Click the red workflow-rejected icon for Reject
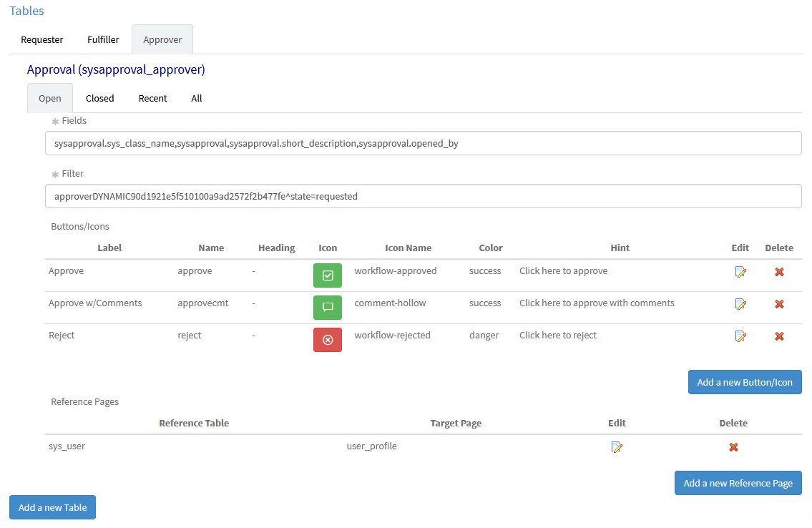This screenshot has height=528, width=812. click(327, 339)
